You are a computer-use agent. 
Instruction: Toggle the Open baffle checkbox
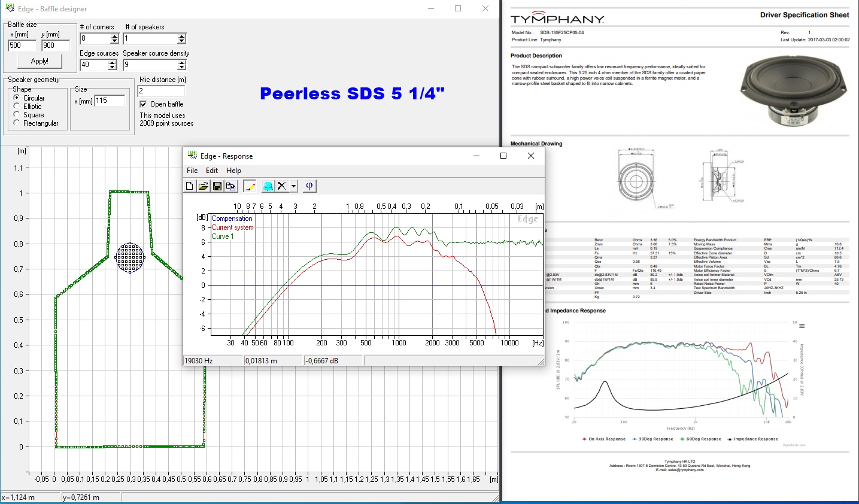pos(143,104)
